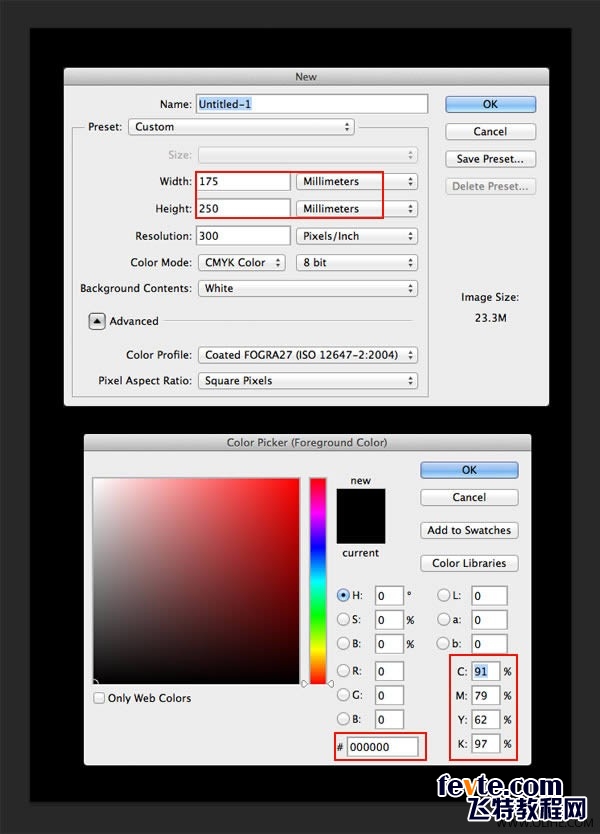This screenshot has height=834, width=600.
Task: Pick a color in the saturation field
Action: [196, 581]
